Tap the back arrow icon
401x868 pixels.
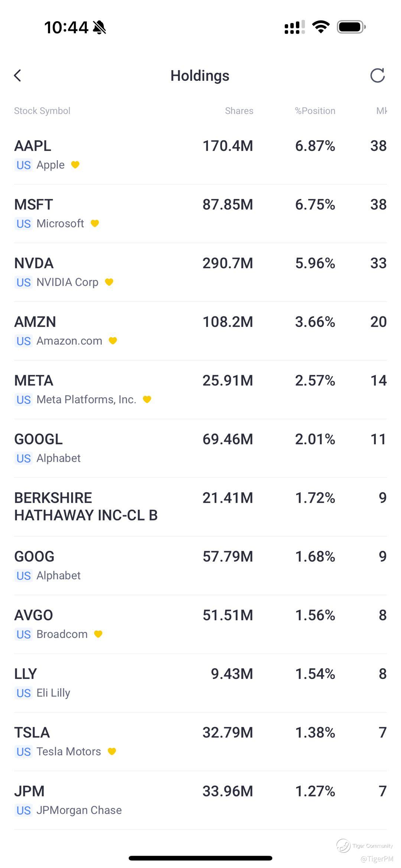(x=18, y=76)
